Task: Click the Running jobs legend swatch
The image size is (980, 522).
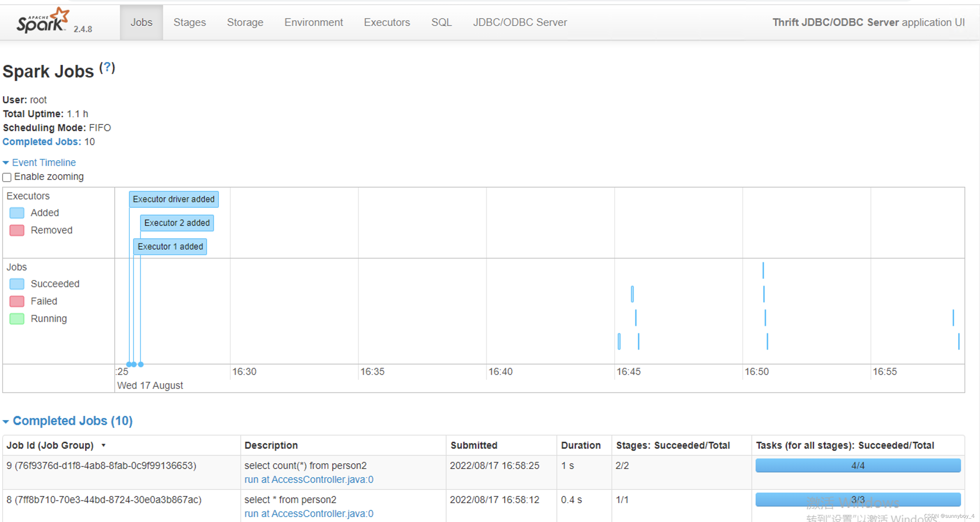Action: coord(17,319)
